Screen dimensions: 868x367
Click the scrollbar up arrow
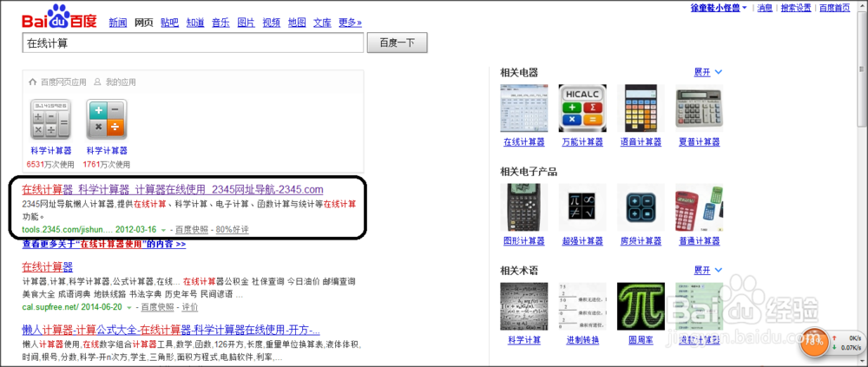[862, 6]
